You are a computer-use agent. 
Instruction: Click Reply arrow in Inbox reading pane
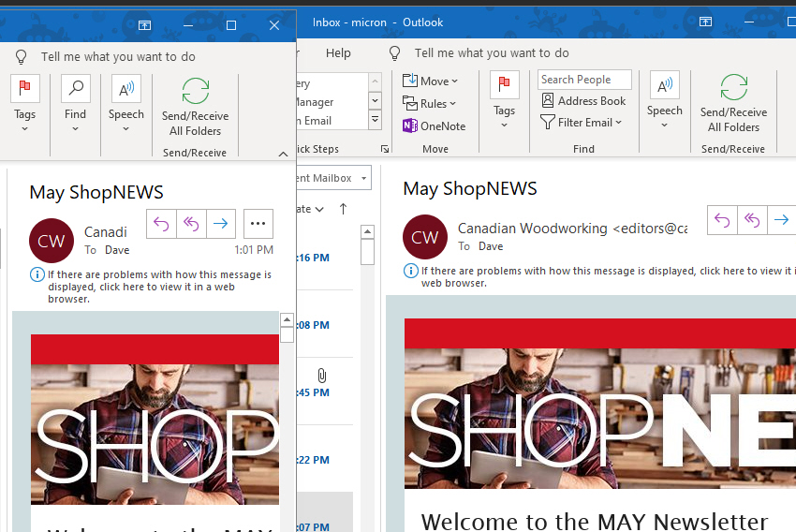coord(722,220)
